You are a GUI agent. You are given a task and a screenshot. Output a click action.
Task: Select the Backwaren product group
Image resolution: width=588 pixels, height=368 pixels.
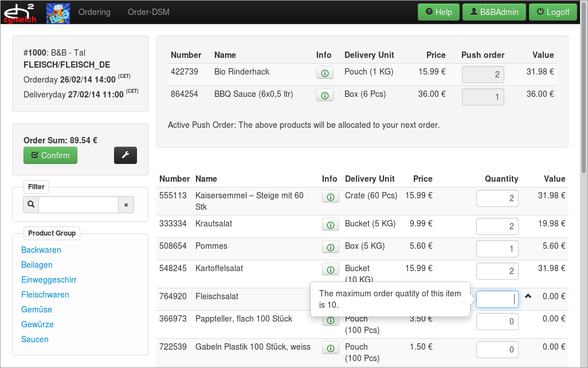click(41, 250)
